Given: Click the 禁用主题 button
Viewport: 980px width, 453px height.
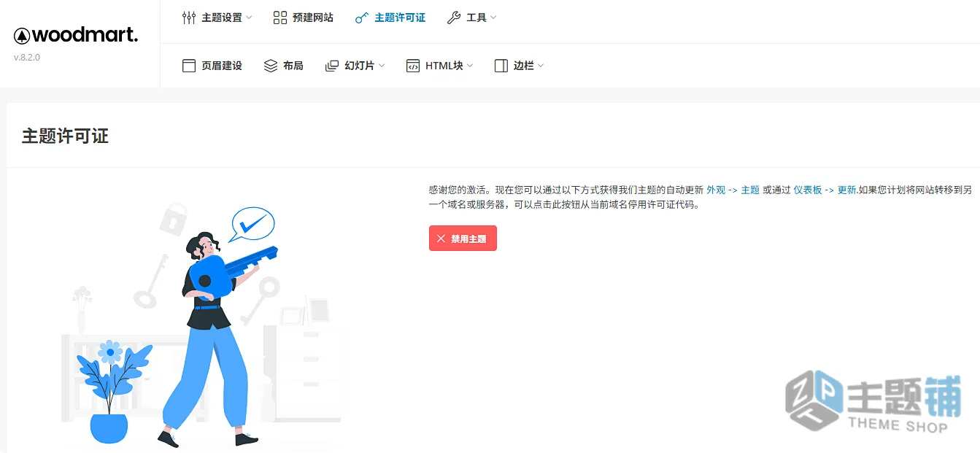Looking at the screenshot, I should (x=463, y=239).
